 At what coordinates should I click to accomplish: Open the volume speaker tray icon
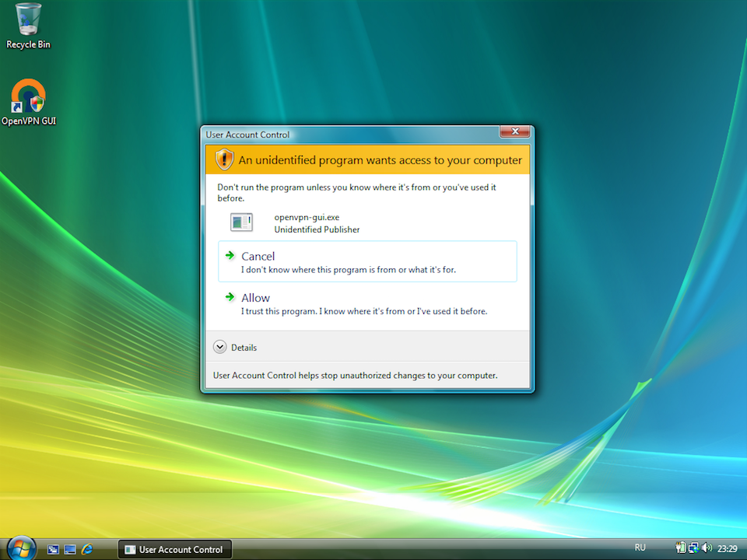point(707,548)
